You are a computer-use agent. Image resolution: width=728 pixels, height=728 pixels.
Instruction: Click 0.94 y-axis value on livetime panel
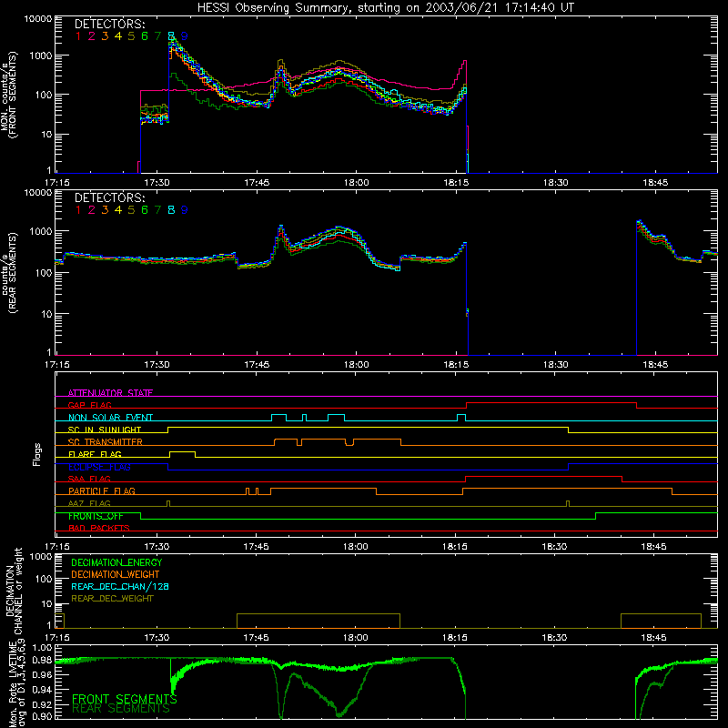click(x=42, y=689)
